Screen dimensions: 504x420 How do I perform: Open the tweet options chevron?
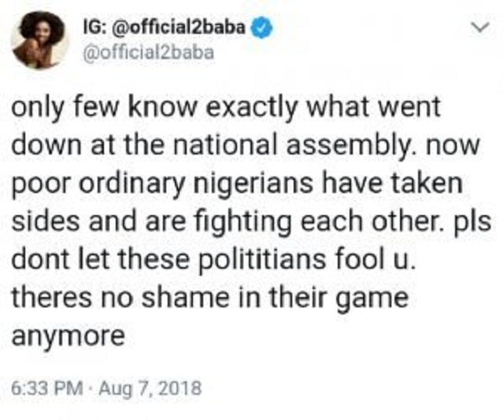click(475, 29)
